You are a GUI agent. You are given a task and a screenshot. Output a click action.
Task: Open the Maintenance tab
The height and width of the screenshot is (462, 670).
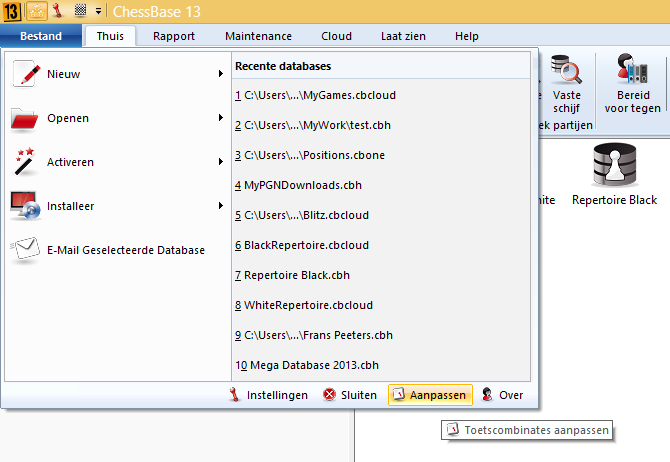[259, 36]
